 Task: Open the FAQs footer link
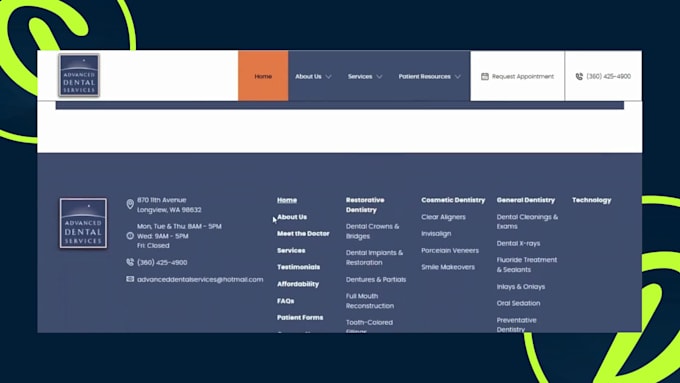(x=285, y=301)
